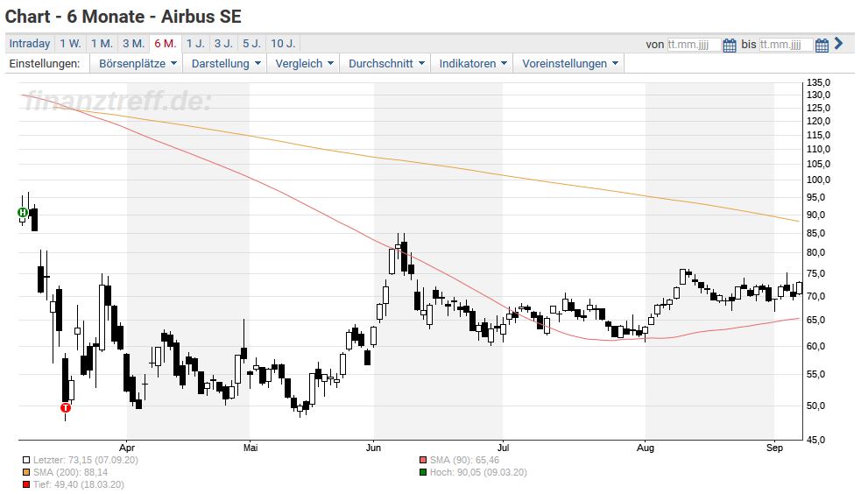Click the 'Einstellungen:' label
This screenshot has height=494, width=868.
click(x=45, y=64)
